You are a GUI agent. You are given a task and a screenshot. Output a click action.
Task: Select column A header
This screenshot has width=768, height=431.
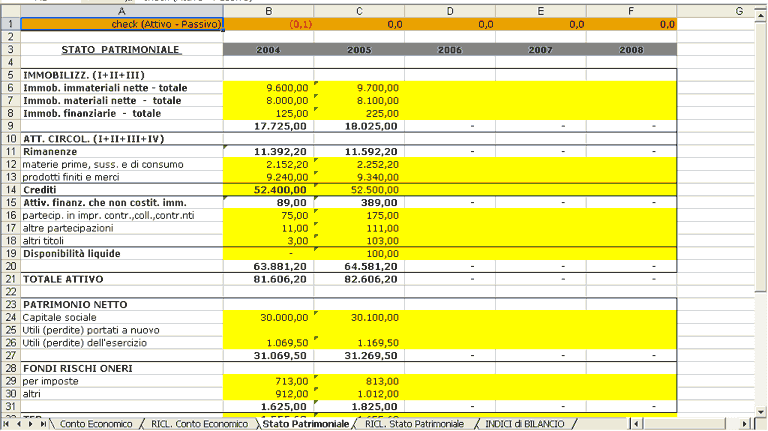[121, 11]
